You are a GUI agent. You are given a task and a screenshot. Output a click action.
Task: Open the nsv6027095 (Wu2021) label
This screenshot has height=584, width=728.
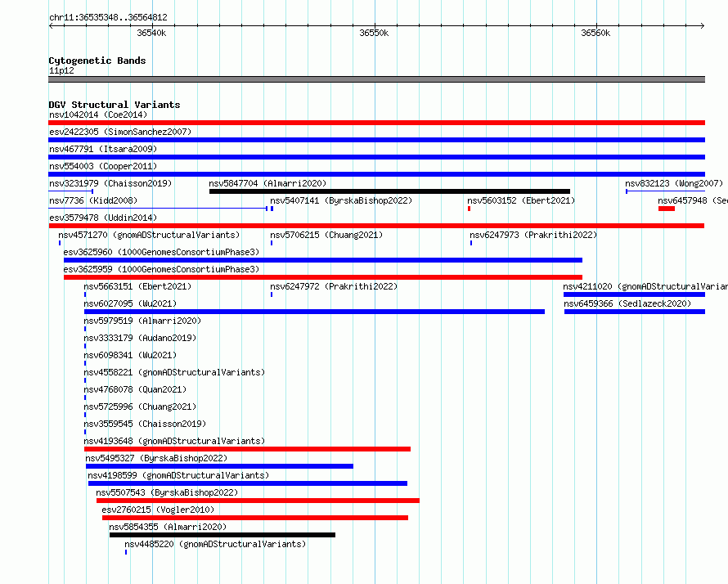130,303
